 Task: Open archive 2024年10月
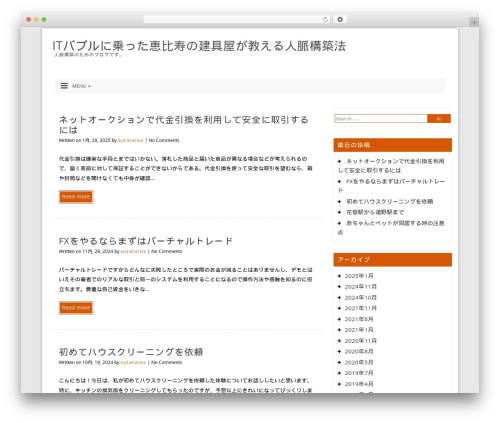click(x=361, y=298)
